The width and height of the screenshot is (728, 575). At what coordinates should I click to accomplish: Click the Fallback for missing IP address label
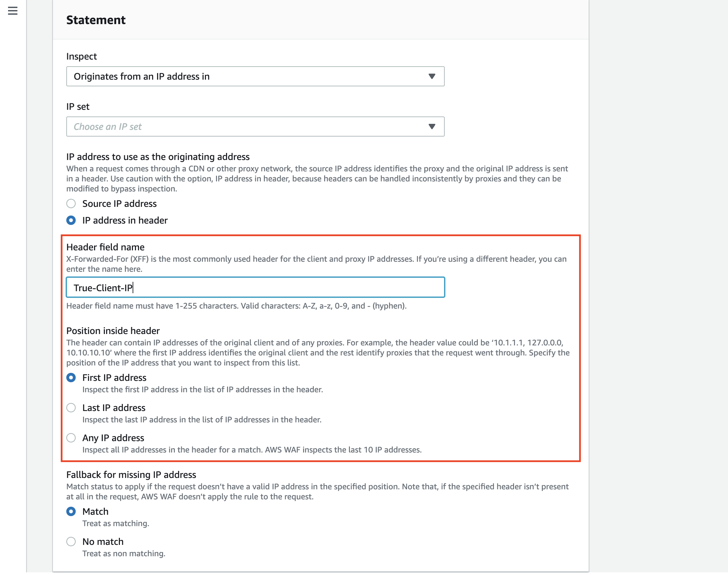click(131, 475)
